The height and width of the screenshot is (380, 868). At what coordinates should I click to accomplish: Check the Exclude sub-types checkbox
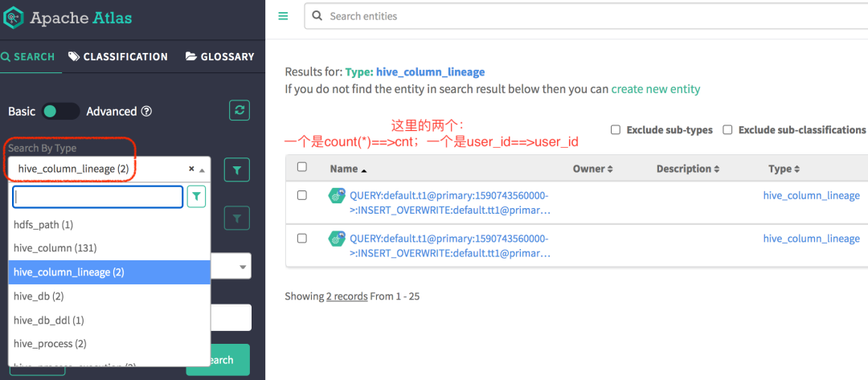(615, 129)
